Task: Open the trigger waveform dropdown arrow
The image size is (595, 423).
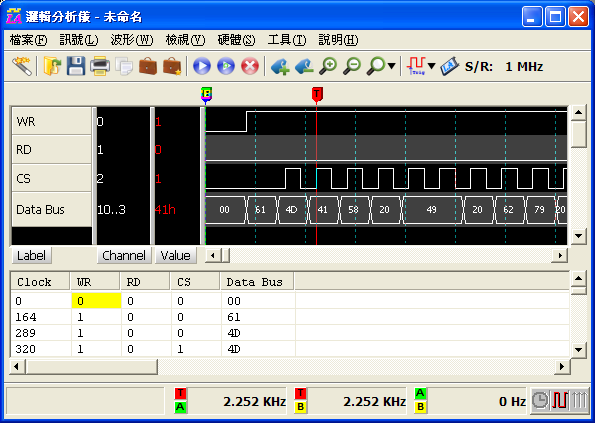Action: point(431,66)
